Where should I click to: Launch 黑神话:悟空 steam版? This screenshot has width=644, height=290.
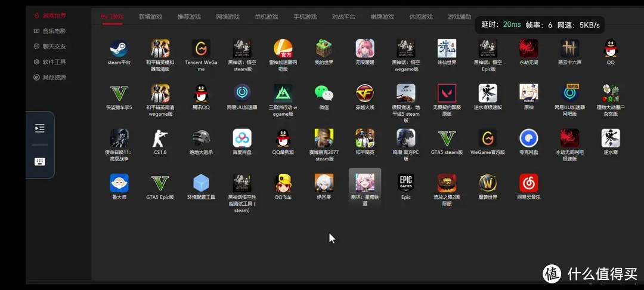(242, 48)
